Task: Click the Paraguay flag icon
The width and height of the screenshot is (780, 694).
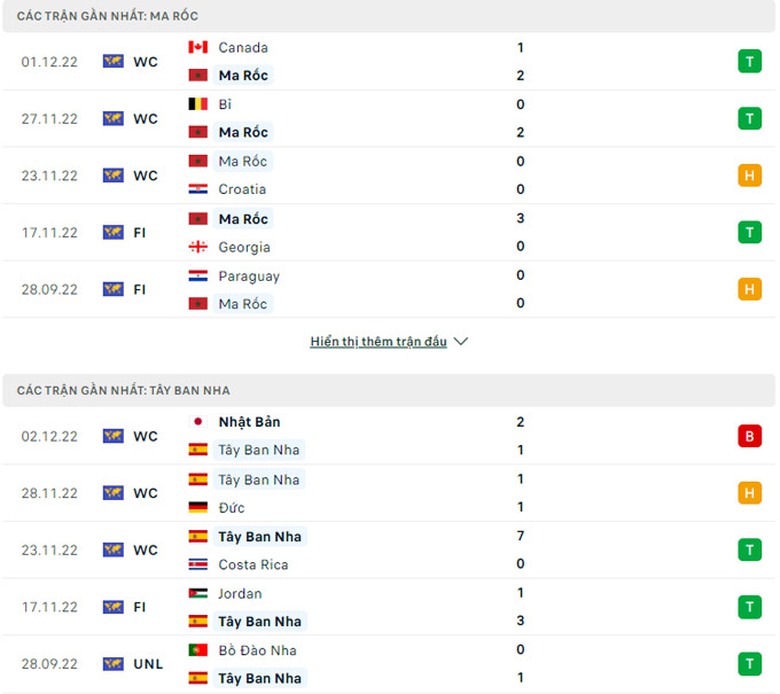Action: coord(198,276)
